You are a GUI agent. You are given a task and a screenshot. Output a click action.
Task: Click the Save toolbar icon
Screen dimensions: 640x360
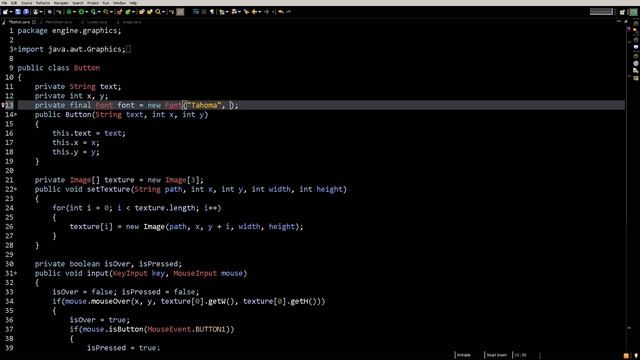(x=18, y=12)
